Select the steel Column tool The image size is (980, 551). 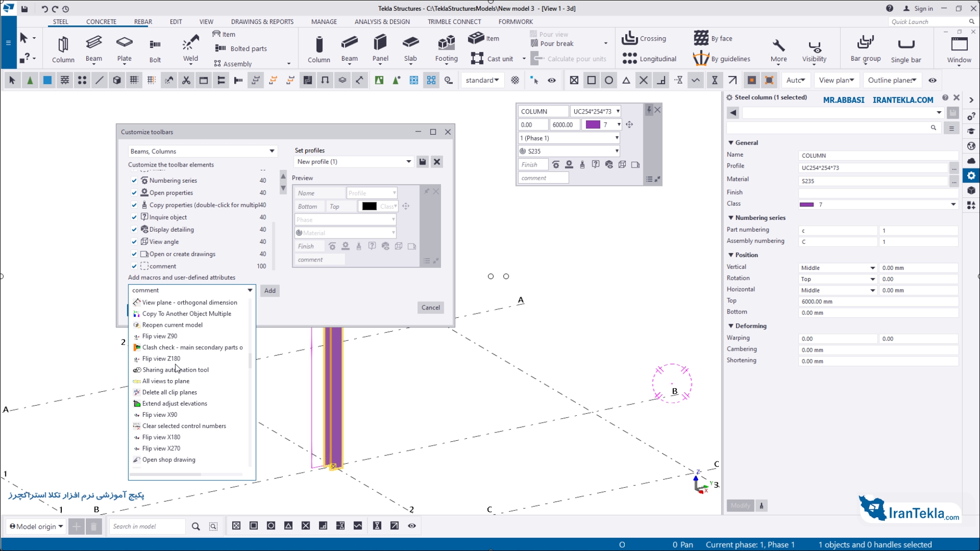pyautogui.click(x=63, y=49)
